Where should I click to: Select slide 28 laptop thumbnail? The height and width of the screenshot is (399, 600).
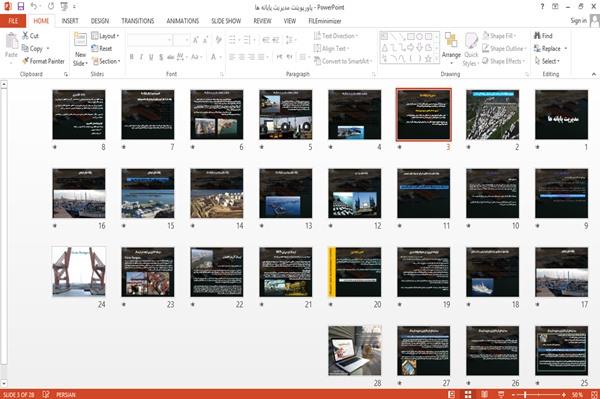point(355,350)
